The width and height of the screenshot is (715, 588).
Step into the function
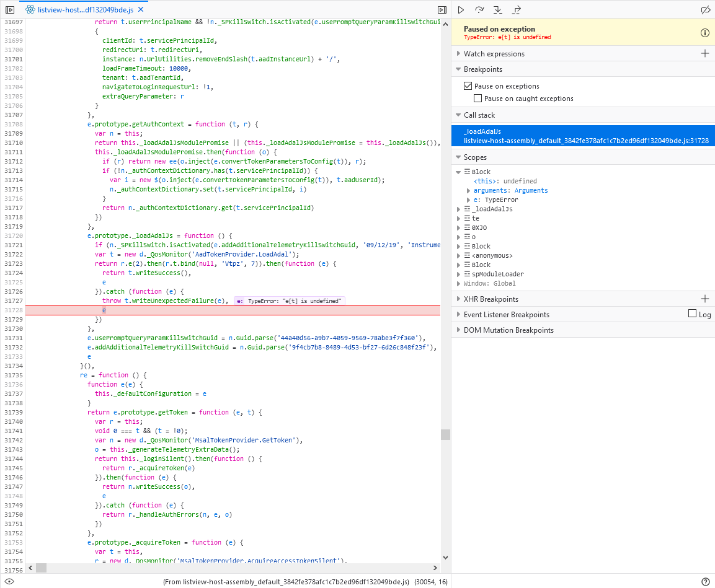pyautogui.click(x=497, y=9)
